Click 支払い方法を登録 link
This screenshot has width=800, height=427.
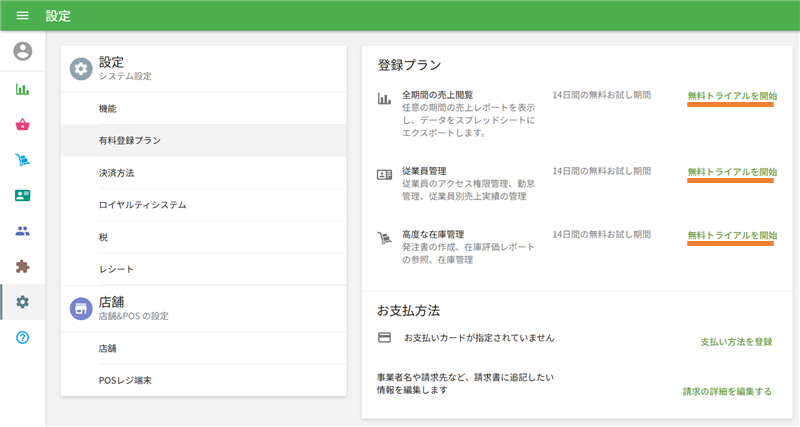pyautogui.click(x=736, y=341)
